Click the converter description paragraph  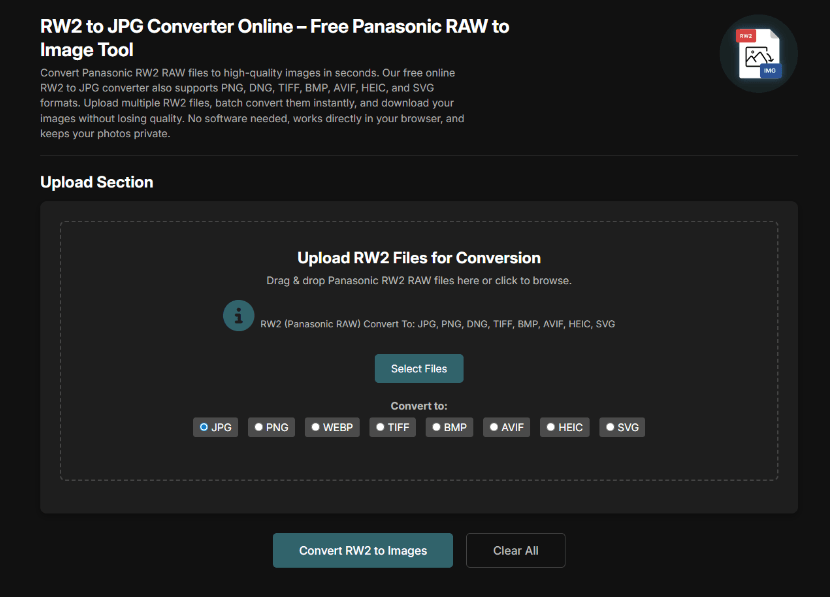coord(252,103)
